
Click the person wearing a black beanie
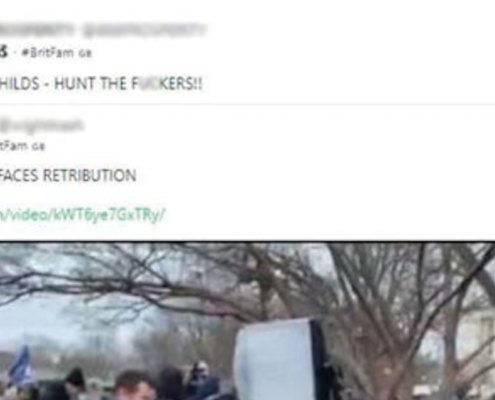pos(76,383)
